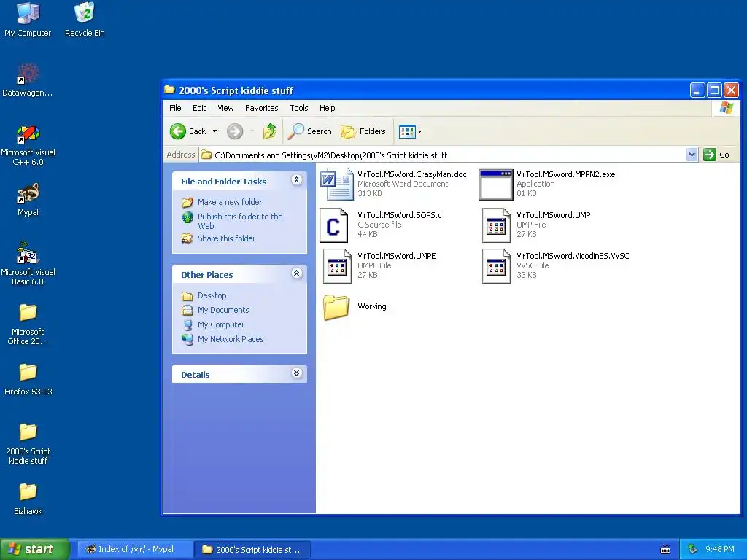Switch to Index of /vir/ - Mypal taskbar button
This screenshot has height=560, width=747.
[x=135, y=550]
